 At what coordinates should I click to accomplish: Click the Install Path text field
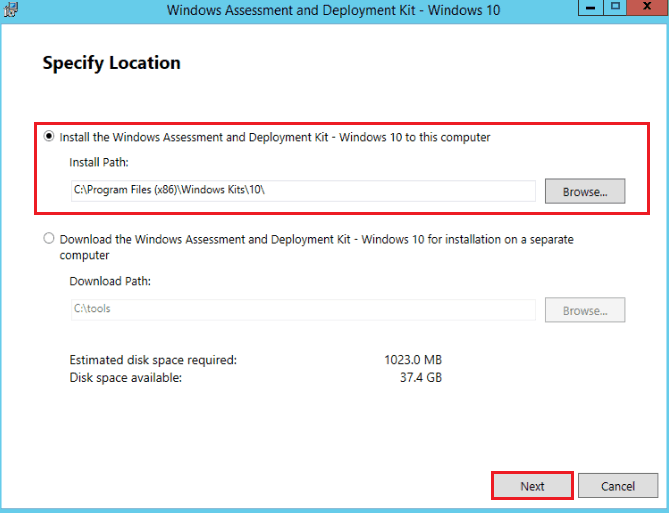click(303, 190)
